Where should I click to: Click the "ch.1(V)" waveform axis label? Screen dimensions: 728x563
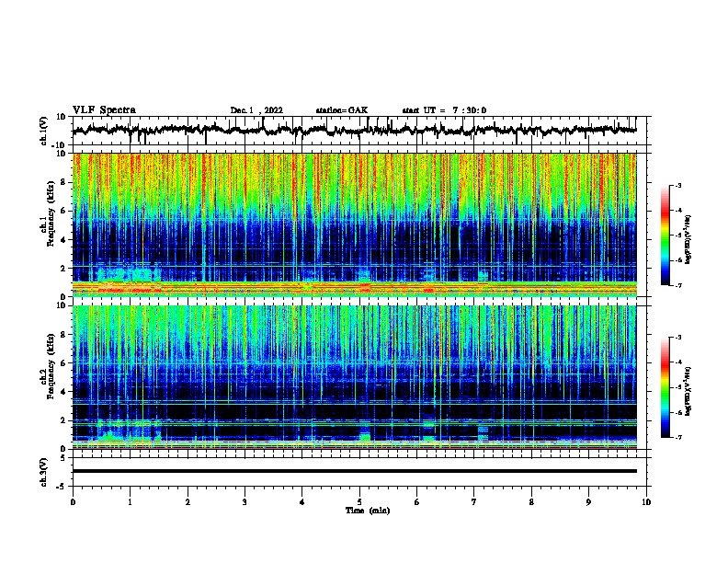coord(44,131)
